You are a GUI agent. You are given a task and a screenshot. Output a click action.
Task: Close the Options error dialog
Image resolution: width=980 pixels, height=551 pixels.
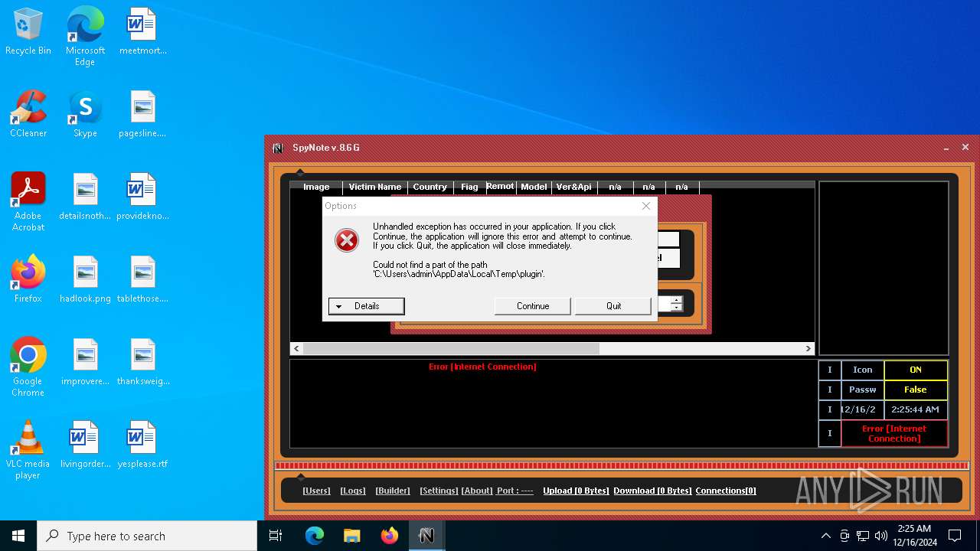point(646,206)
